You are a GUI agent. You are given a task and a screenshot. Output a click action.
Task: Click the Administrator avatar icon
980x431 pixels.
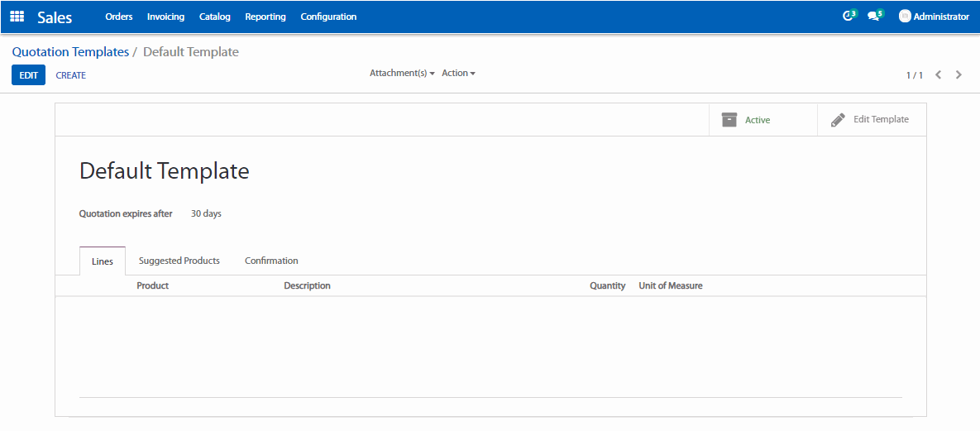pos(905,17)
